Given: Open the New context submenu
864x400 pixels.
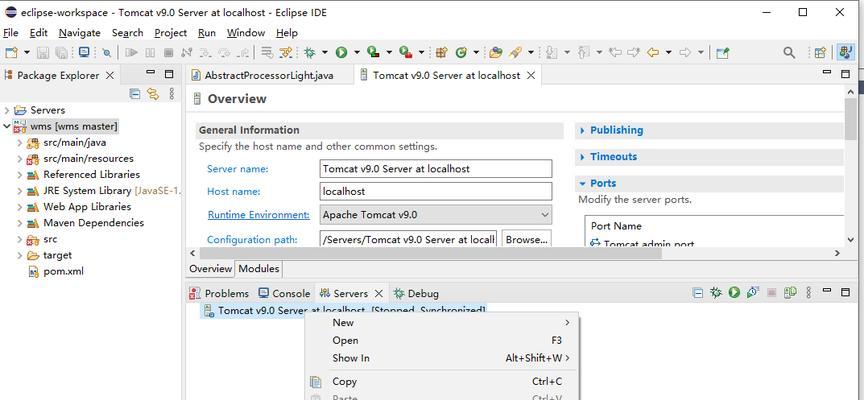Looking at the screenshot, I should (442, 323).
